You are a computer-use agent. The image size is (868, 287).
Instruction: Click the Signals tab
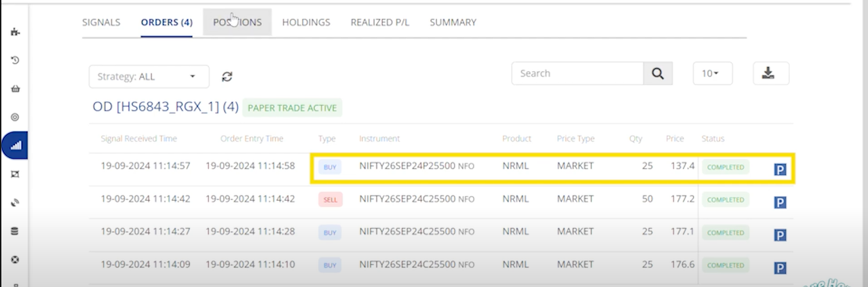click(101, 22)
